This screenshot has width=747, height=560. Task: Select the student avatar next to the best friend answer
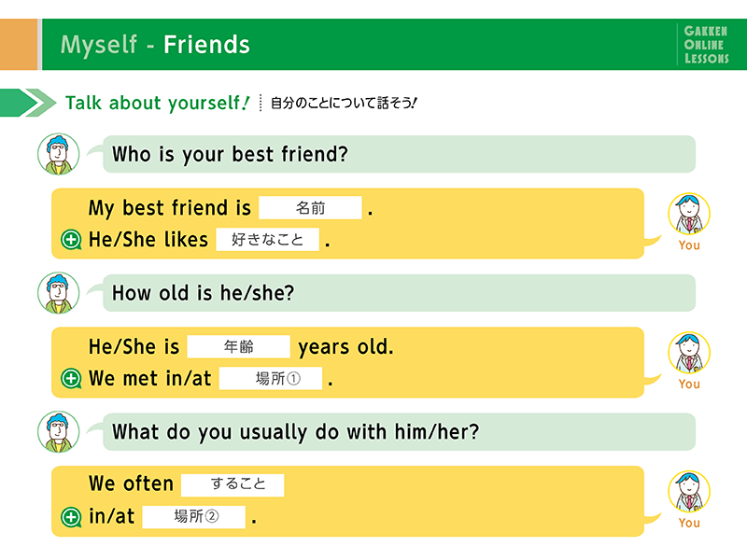689,215
